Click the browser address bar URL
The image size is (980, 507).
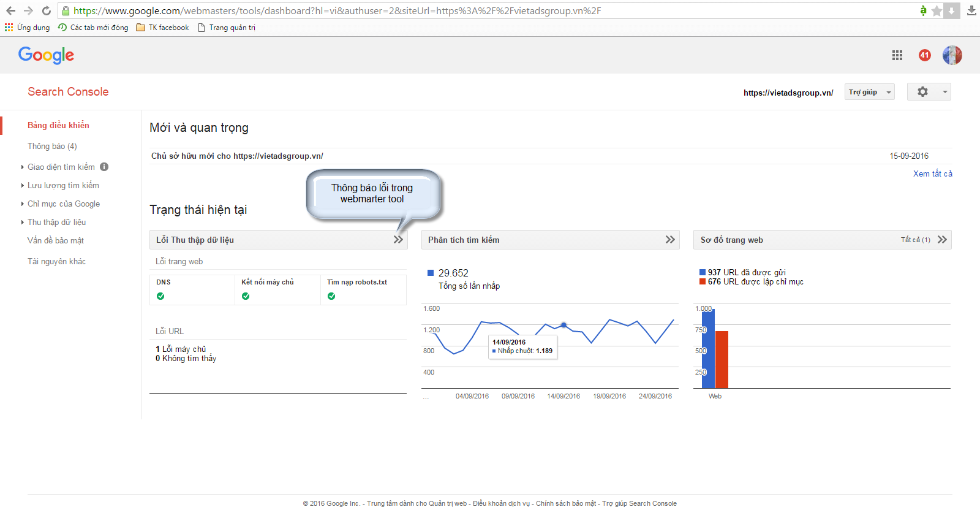337,10
